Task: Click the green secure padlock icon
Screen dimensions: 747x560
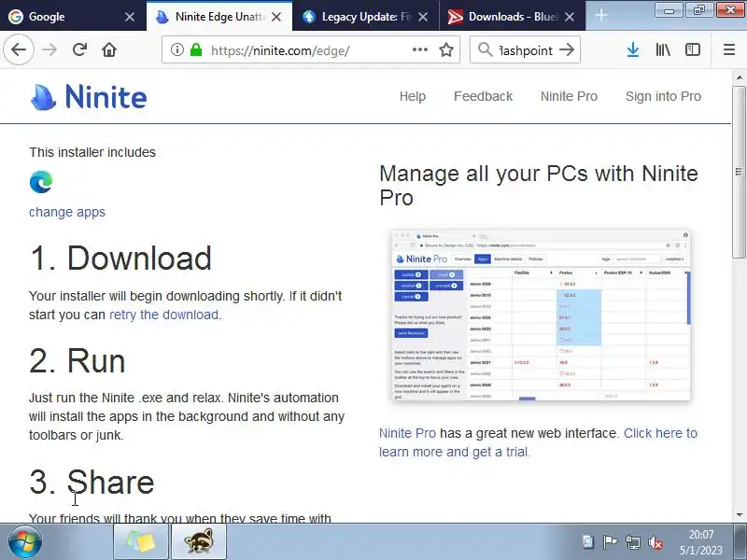Action: point(196,49)
